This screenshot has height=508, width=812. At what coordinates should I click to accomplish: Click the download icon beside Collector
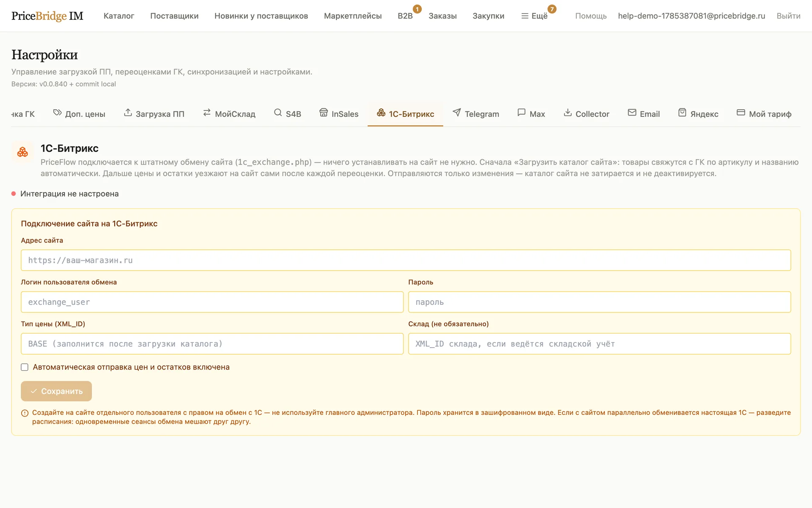pos(568,113)
